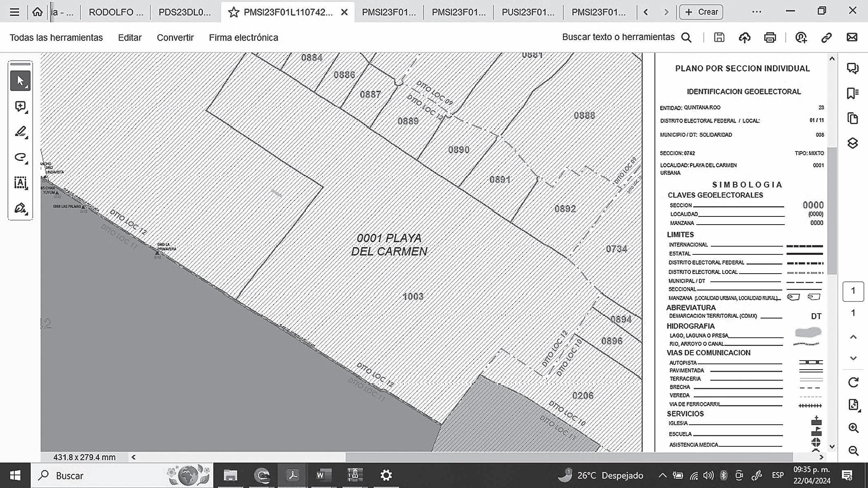Open the layers panel icon
Viewport: 868px width, 488px height.
[x=852, y=143]
